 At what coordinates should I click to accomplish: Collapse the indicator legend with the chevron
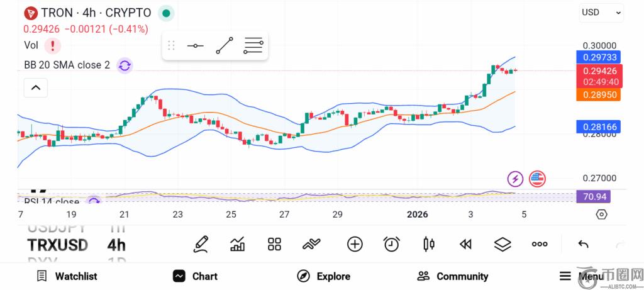(x=36, y=87)
